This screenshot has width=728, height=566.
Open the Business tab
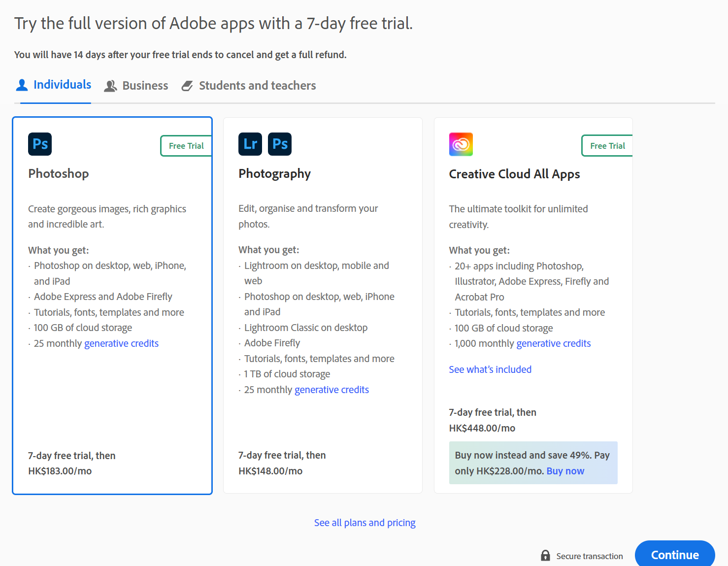[x=136, y=86]
